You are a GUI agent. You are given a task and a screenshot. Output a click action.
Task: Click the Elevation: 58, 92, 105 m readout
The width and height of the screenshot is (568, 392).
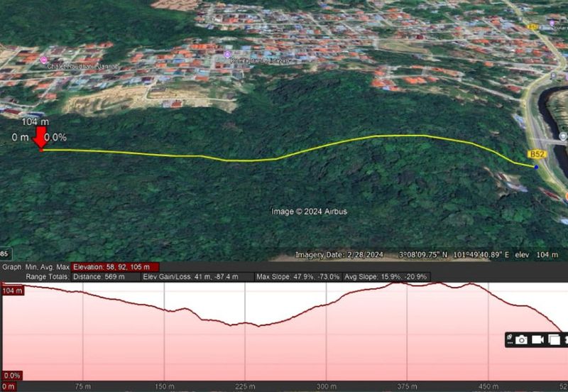tap(115, 267)
